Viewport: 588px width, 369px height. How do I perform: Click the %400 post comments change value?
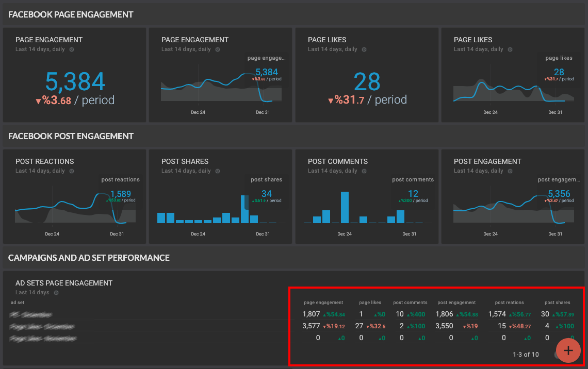tap(416, 315)
